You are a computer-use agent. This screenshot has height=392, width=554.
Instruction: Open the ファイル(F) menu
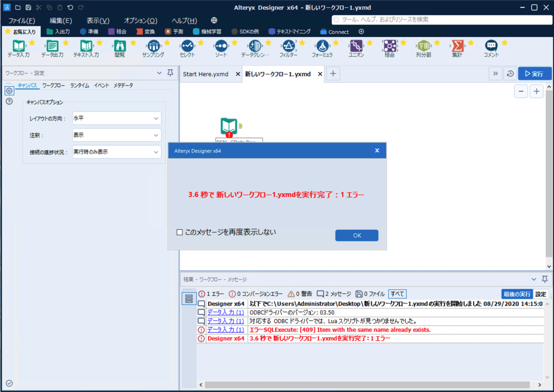tap(22, 21)
